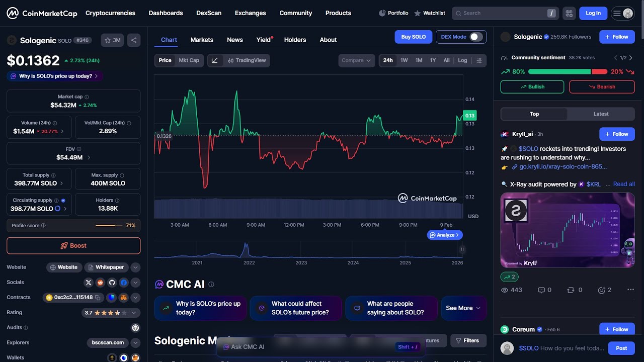
Task: Repost the Kryll_ai post
Action: tap(575, 290)
